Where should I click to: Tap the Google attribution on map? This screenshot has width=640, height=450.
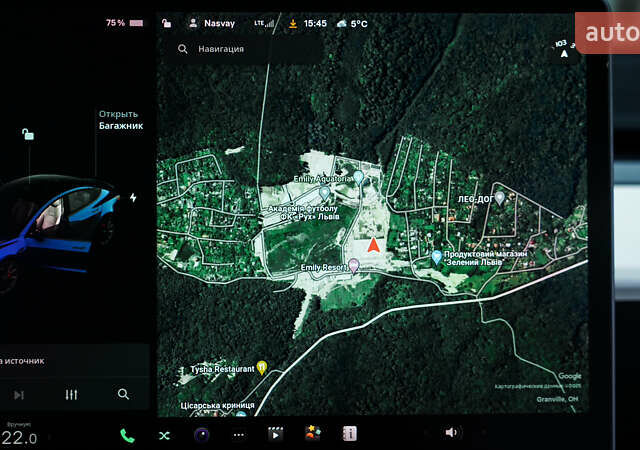tap(569, 376)
